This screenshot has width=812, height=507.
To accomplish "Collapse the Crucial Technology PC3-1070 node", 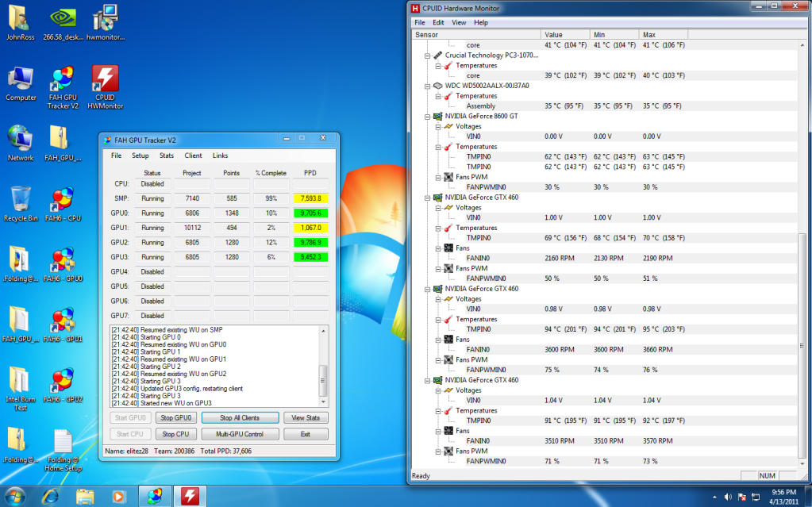I will 427,56.
